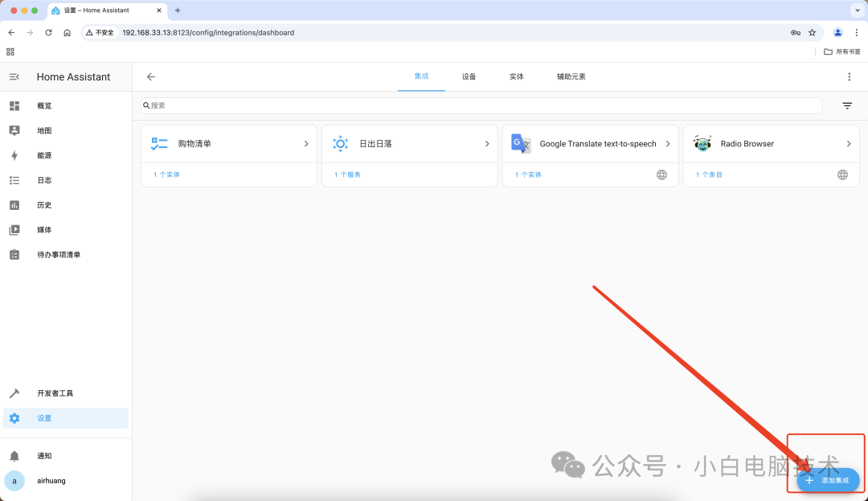The image size is (868, 501).
Task: Reload the page with the browser refresh icon
Action: [x=49, y=33]
